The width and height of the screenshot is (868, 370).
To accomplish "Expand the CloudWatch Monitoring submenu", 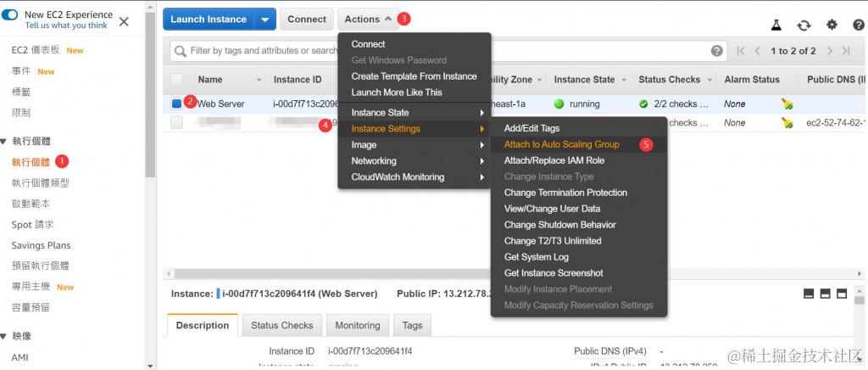I will 415,177.
